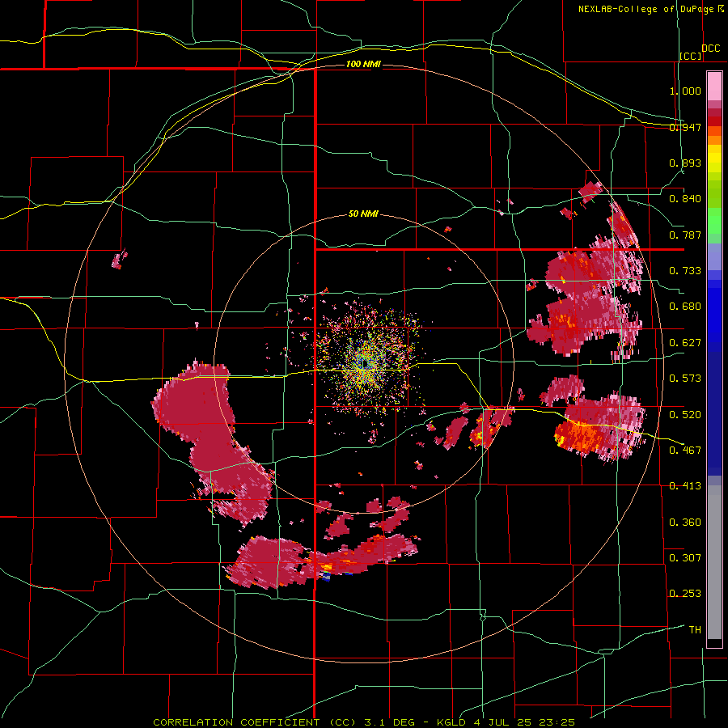Select the 0.947 color scale value
This screenshot has height=728, width=728.
pos(685,127)
